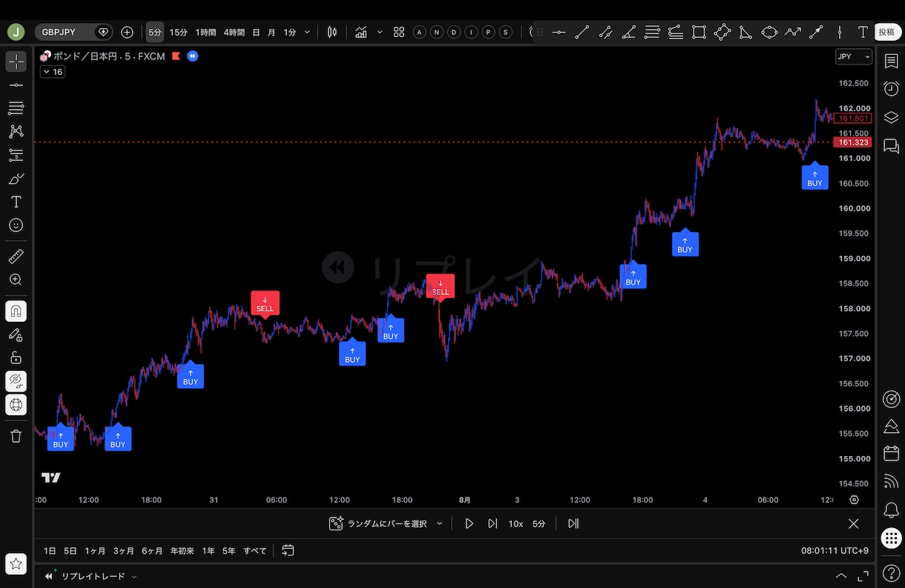Open the candlestick chart type selector
Screen dimensions: 905x588
pos(332,32)
